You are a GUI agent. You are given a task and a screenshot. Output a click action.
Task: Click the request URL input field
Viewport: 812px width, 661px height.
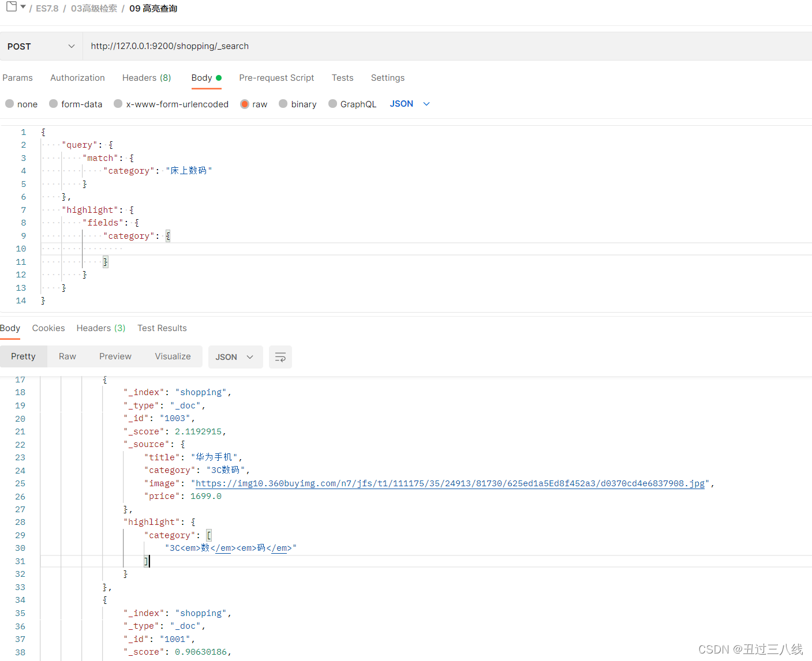pyautogui.click(x=447, y=46)
